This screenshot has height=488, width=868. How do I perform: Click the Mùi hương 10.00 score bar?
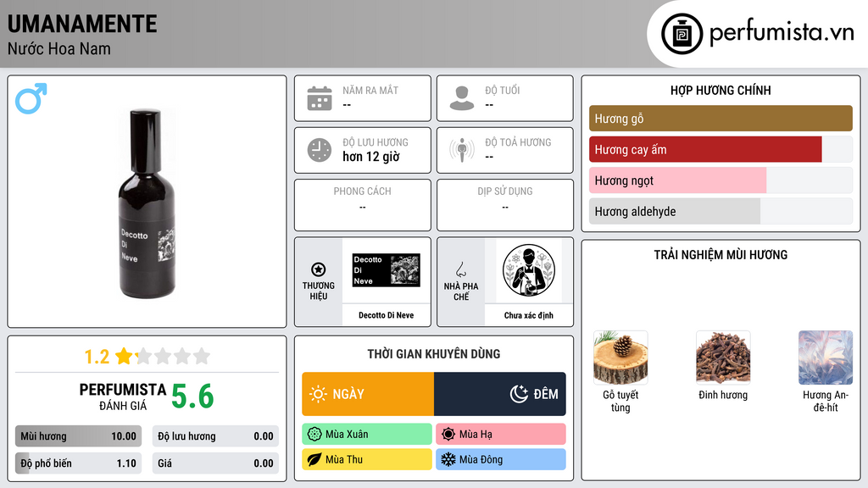pyautogui.click(x=78, y=436)
